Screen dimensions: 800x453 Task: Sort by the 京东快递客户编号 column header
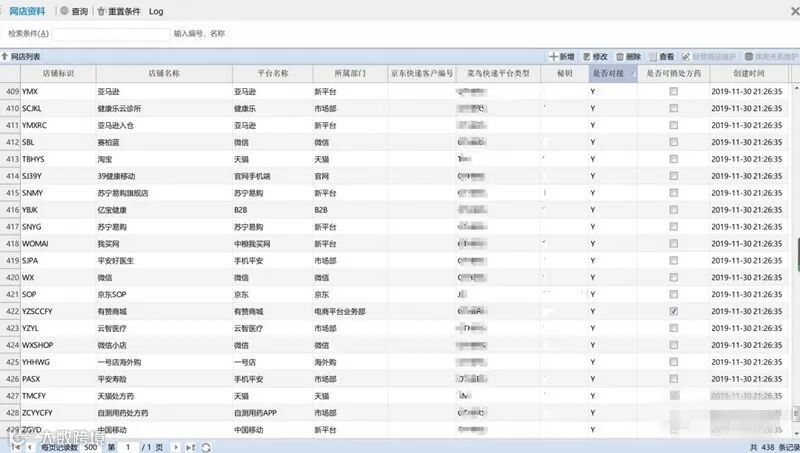[422, 73]
